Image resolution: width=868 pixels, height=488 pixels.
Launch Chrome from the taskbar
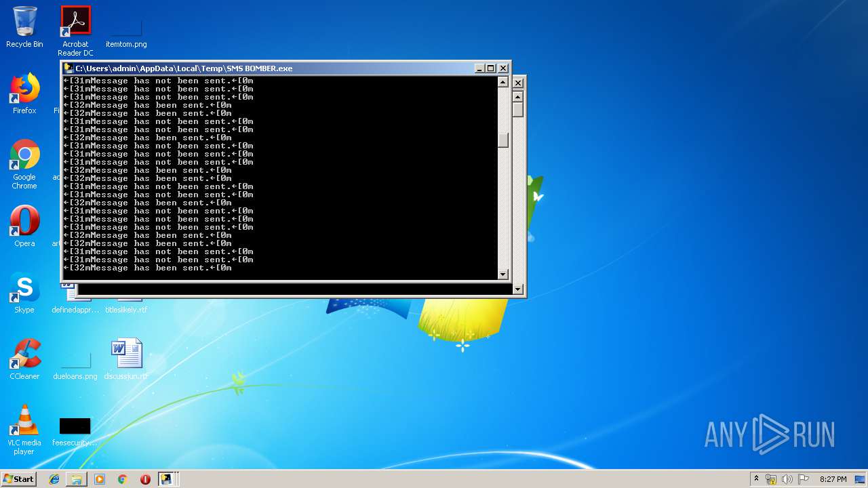(122, 479)
